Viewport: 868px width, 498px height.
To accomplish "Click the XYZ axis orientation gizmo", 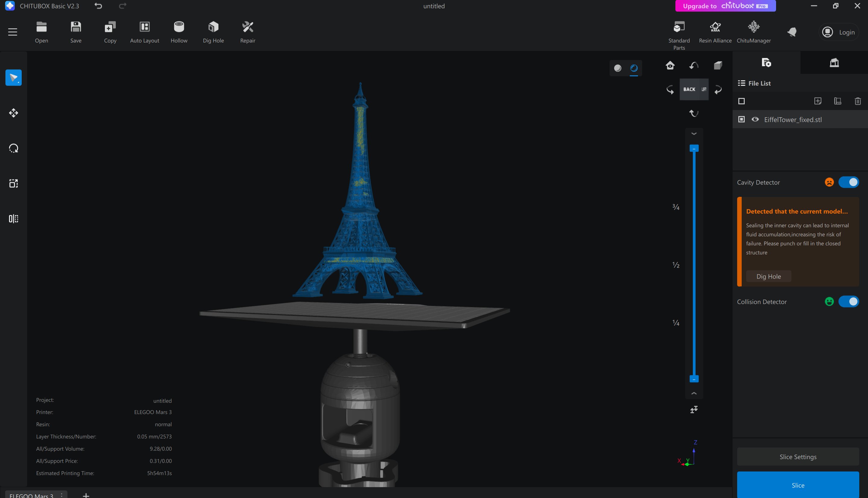I will pyautogui.click(x=688, y=454).
